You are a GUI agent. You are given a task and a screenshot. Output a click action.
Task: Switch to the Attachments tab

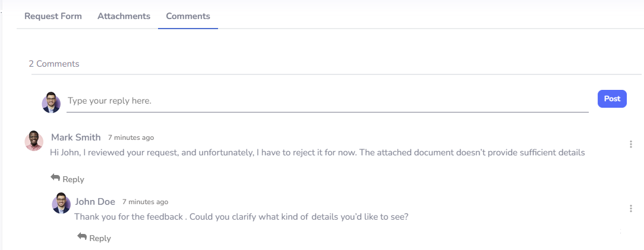124,16
